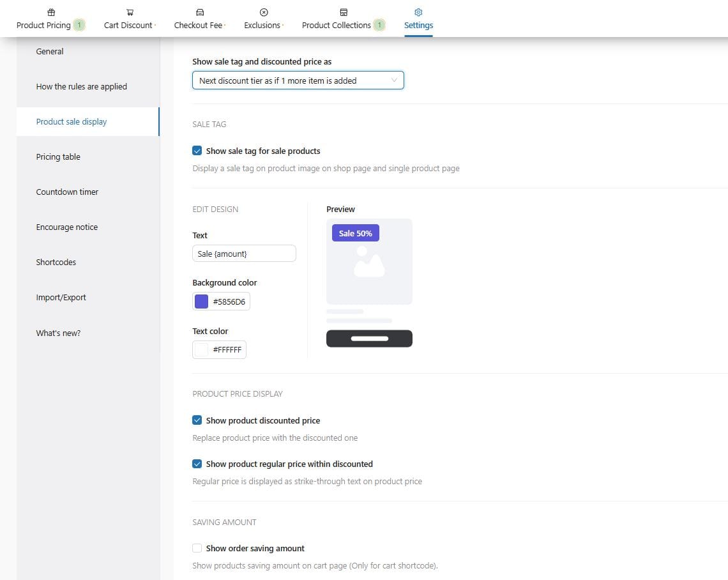Click the image placeholder in the preview
728x580 pixels.
pyautogui.click(x=369, y=262)
